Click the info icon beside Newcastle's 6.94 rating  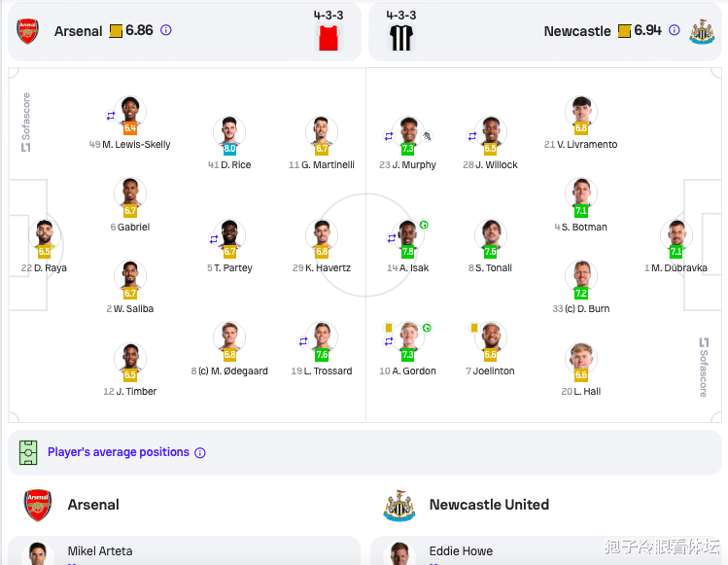click(x=675, y=30)
